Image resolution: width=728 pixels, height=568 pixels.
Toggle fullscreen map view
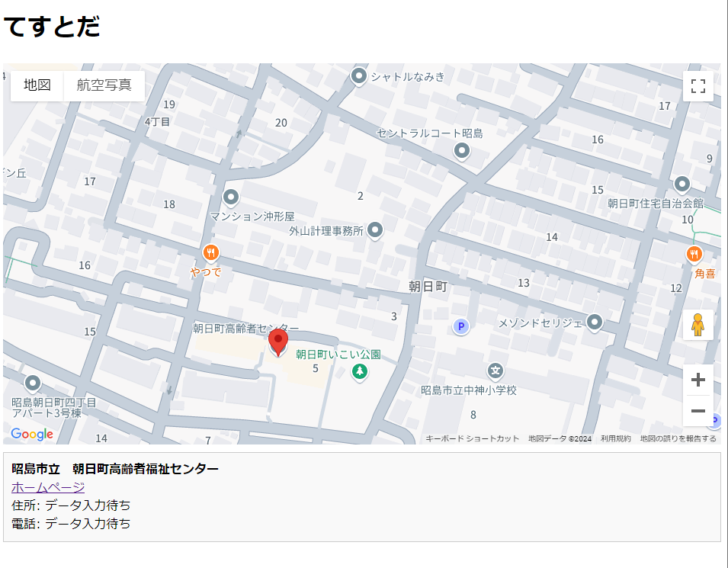(x=698, y=86)
